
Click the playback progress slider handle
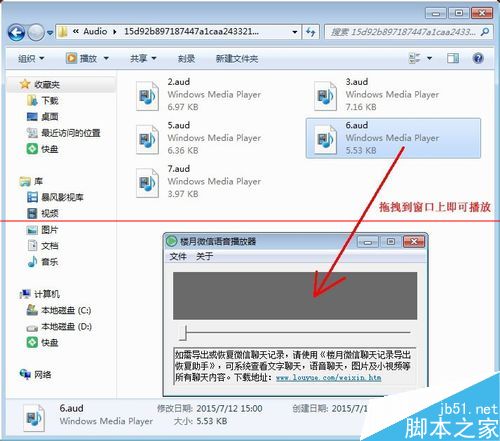(x=183, y=333)
